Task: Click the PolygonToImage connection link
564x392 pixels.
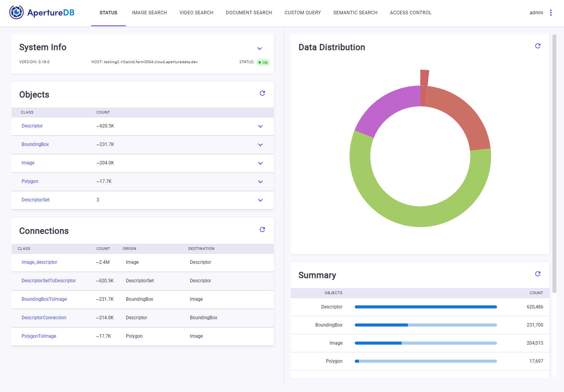Action: click(x=39, y=336)
